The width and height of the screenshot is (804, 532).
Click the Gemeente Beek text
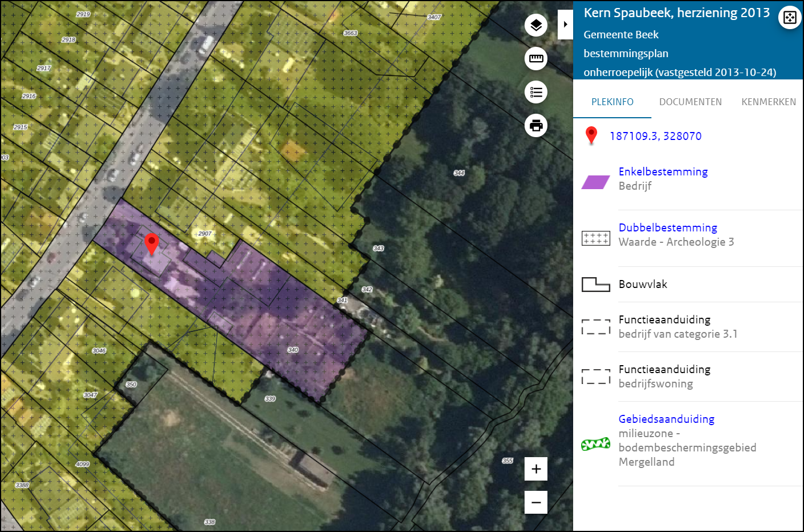click(621, 34)
